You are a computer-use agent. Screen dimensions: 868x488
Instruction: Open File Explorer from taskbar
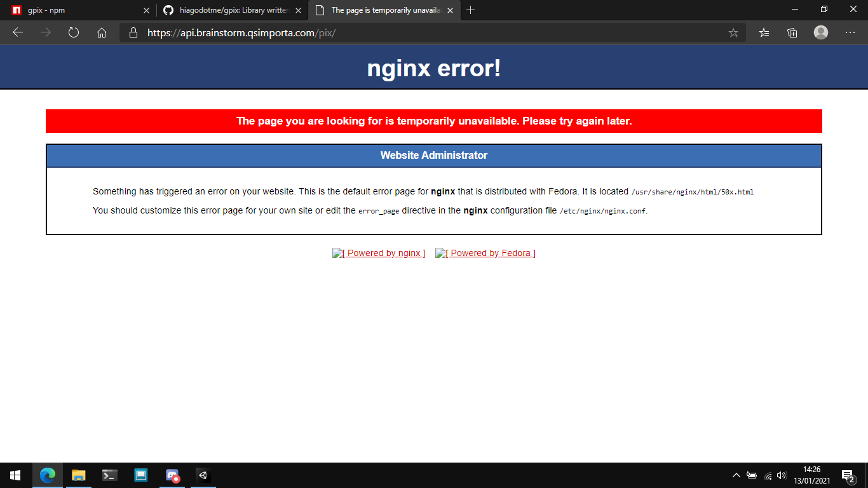[x=79, y=475]
